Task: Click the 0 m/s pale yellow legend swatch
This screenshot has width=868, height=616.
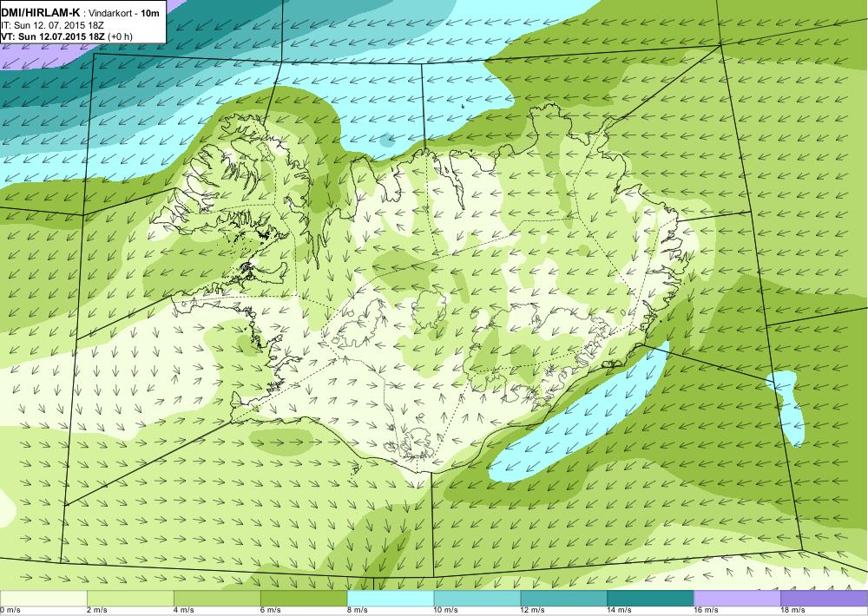Action: pos(43,598)
